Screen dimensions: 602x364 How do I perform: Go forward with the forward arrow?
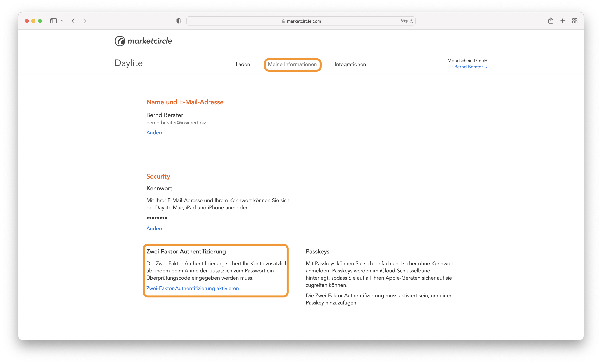click(85, 21)
